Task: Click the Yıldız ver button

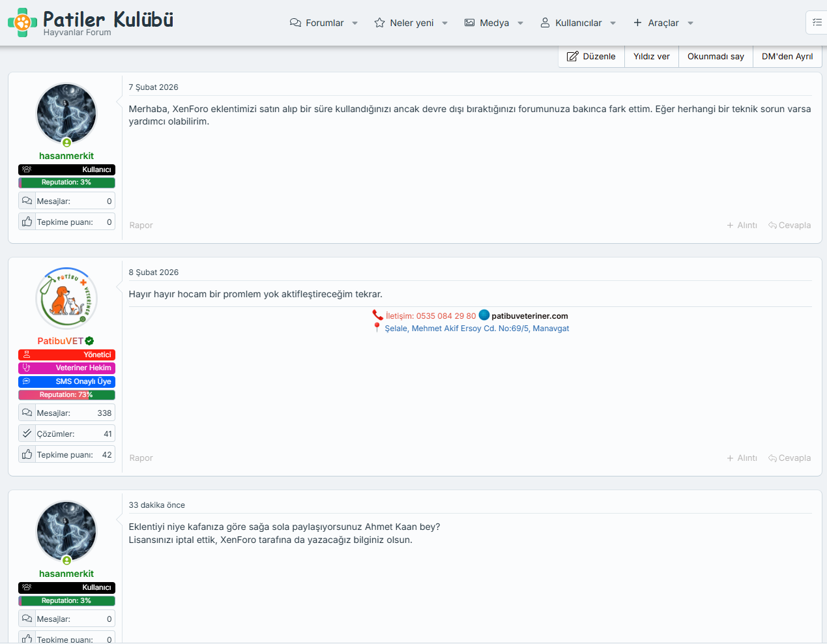Action: tap(652, 56)
